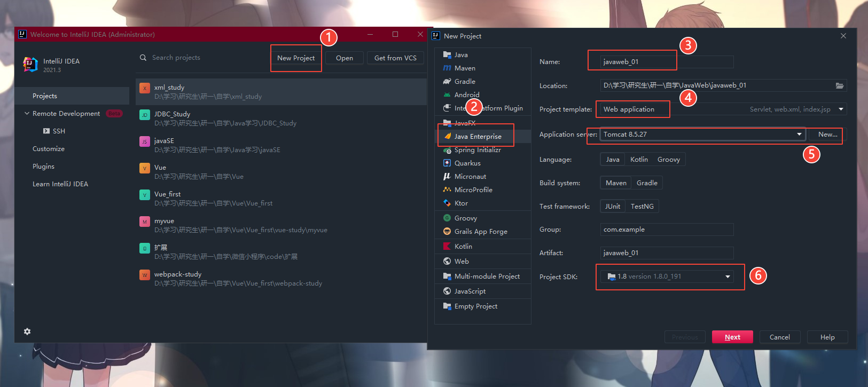
Task: Select Multi-module Project type
Action: point(483,277)
